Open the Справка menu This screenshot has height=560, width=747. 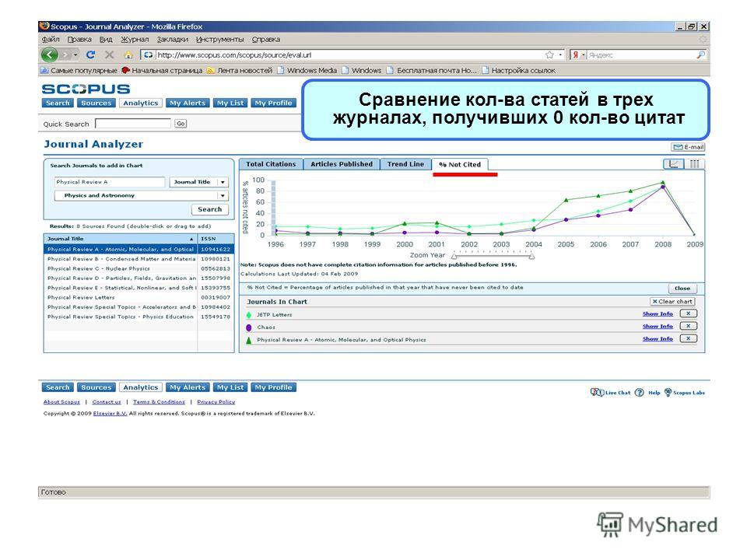point(266,40)
